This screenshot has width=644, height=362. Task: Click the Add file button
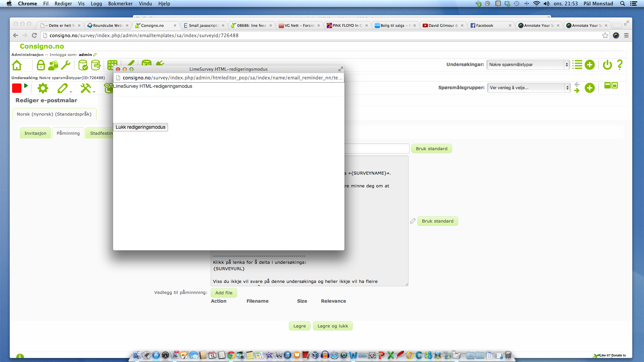click(224, 293)
